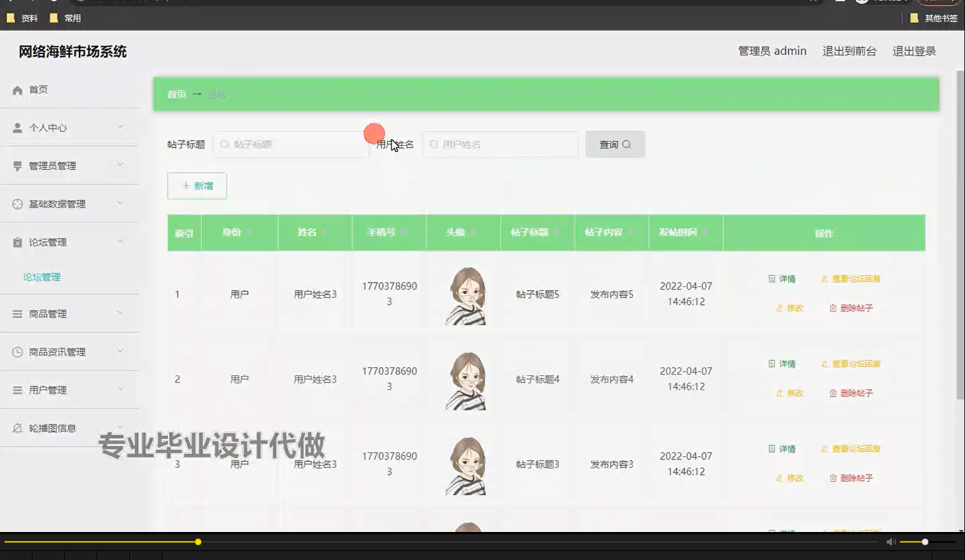This screenshot has height=560, width=965.
Task: Click the 商品资讯管理 clock icon
Action: pos(17,351)
